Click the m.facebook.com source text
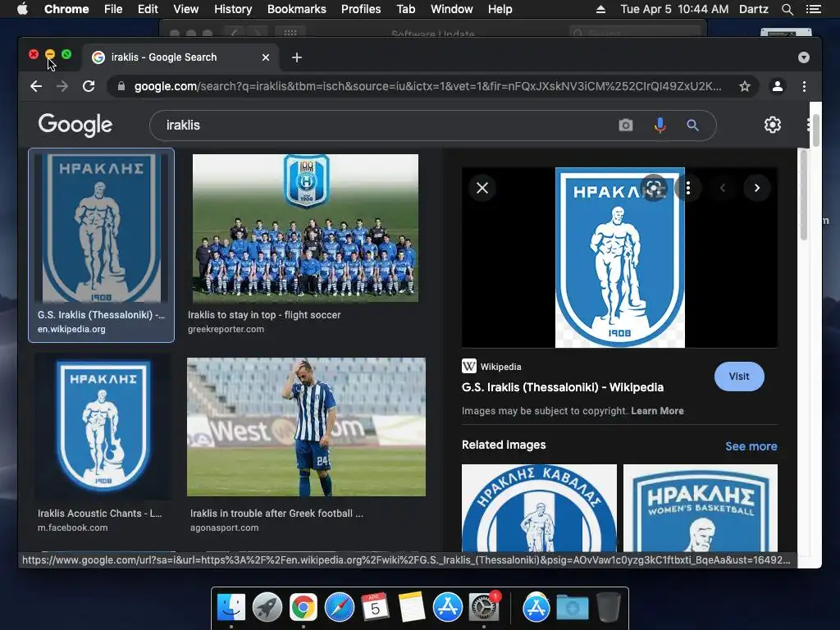 pyautogui.click(x=72, y=527)
